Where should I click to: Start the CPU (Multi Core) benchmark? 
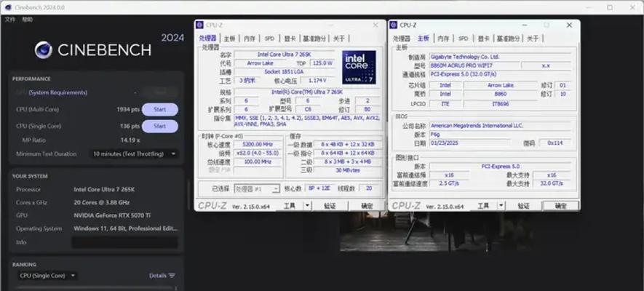pos(160,110)
